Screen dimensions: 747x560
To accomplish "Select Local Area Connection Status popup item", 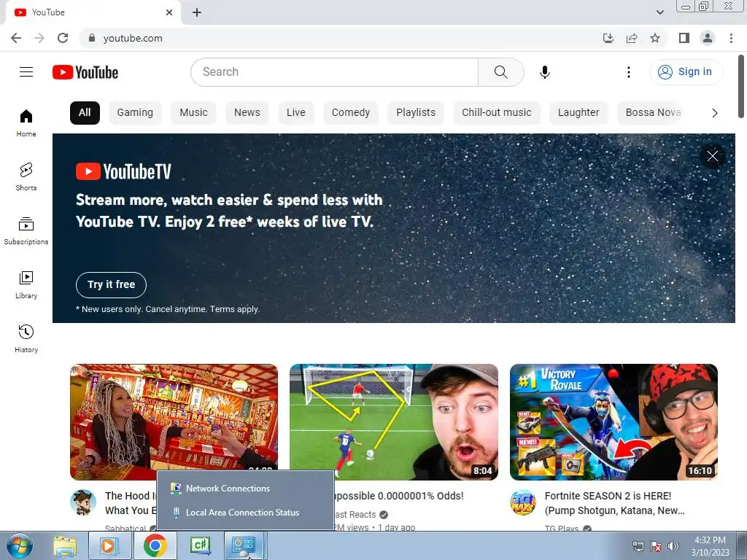I will point(245,513).
